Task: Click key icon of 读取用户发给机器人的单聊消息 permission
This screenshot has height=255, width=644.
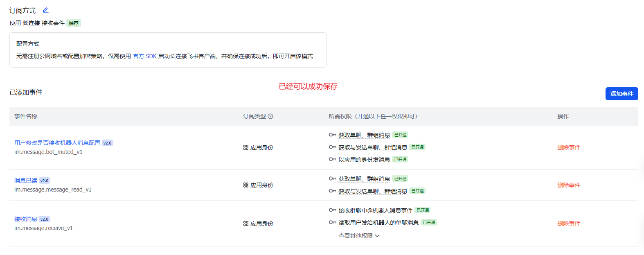Action: pos(332,222)
